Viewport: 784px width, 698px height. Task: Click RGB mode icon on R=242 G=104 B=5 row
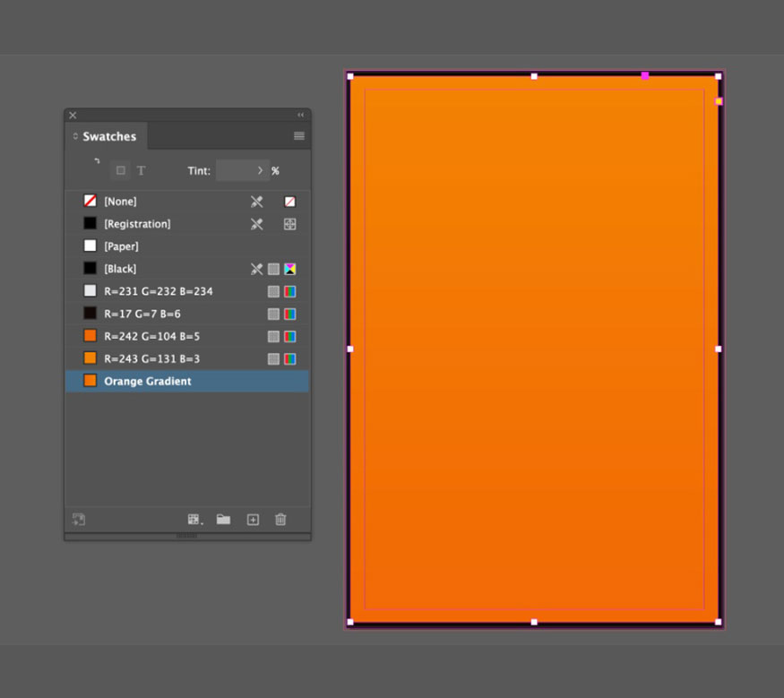tap(290, 337)
